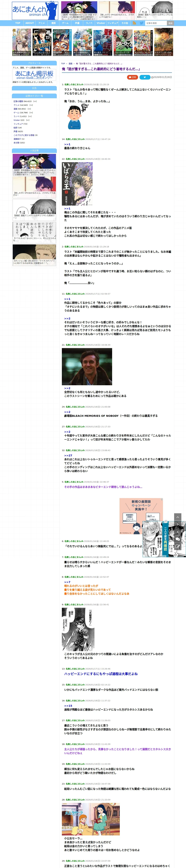Open めざせ豪華客船 book cover
This screenshot has height=868, width=186.
(82, 42)
